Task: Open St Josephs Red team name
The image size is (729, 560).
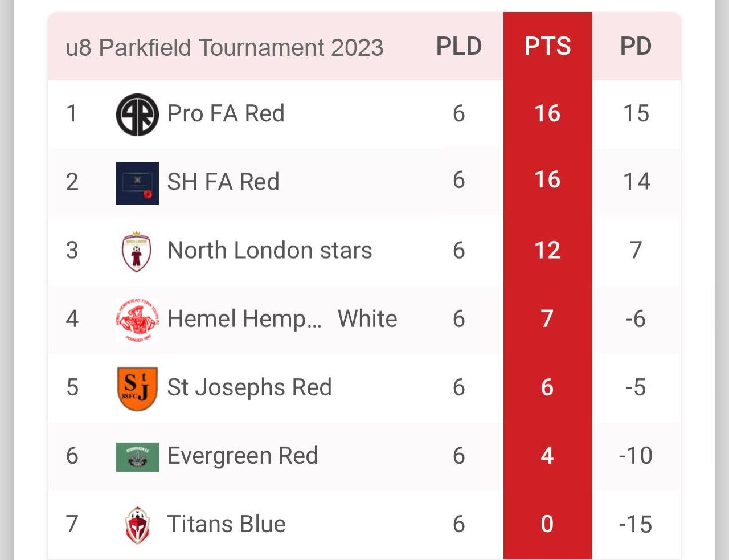Action: tap(249, 387)
